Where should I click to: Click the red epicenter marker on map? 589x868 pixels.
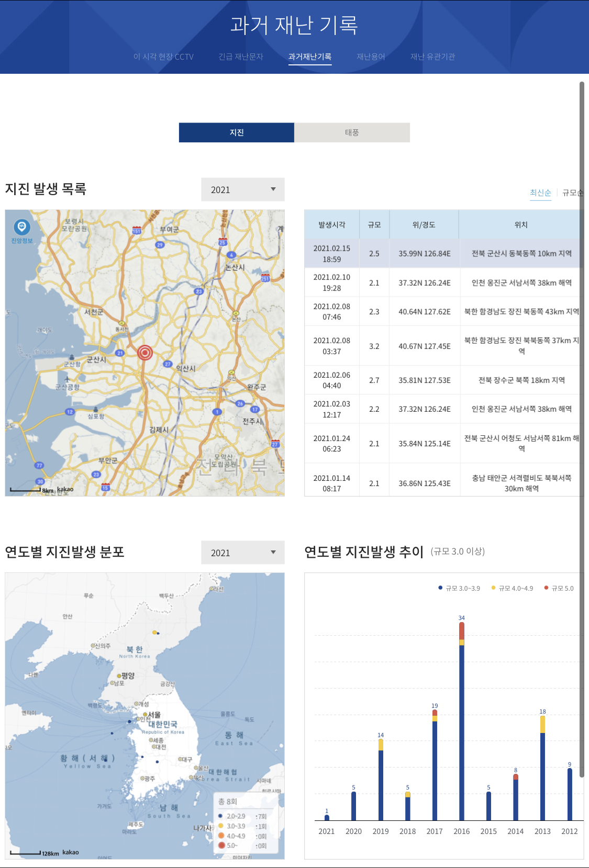pos(145,353)
